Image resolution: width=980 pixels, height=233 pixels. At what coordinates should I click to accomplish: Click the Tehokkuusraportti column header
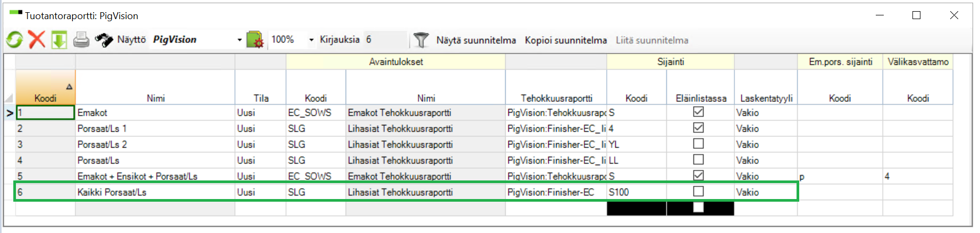pyautogui.click(x=556, y=87)
